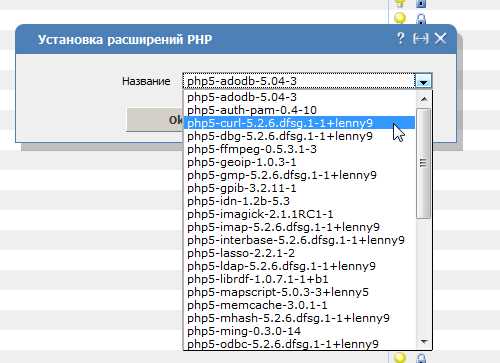Click the list scrollbar up arrow

tap(424, 99)
